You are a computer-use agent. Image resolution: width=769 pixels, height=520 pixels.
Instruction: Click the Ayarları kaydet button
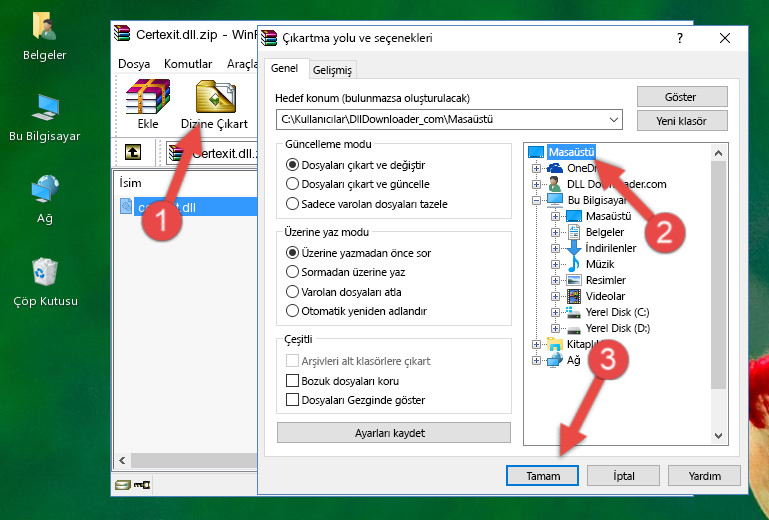click(x=393, y=433)
